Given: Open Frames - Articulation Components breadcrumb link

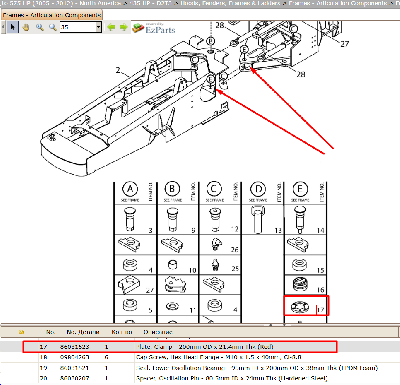Looking at the screenshot, I should tap(338, 3).
